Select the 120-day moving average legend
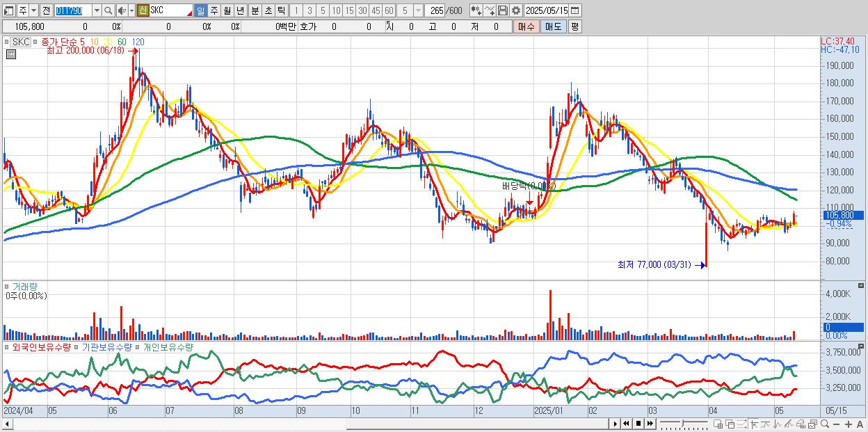The height and width of the screenshot is (432, 868). [x=138, y=42]
